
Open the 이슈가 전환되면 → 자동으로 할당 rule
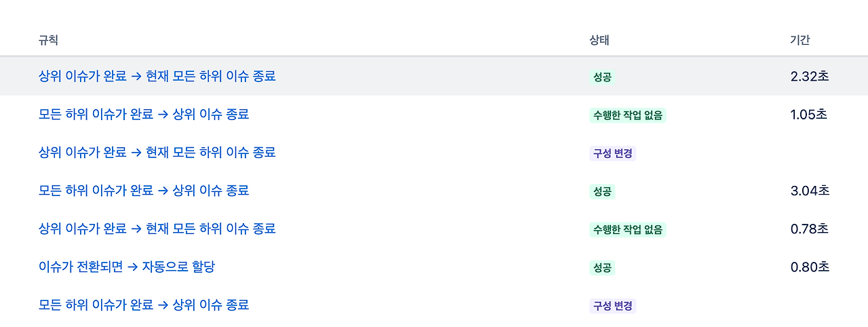coord(127,267)
